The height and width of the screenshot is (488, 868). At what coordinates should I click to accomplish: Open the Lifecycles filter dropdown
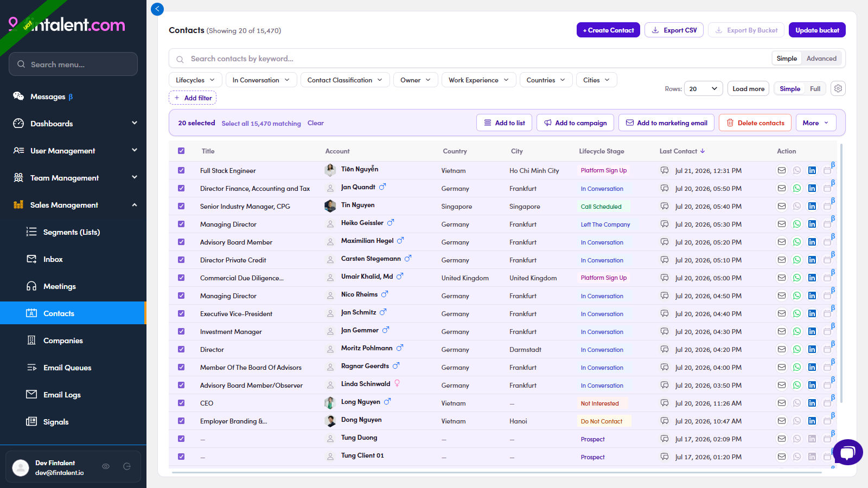click(x=195, y=80)
